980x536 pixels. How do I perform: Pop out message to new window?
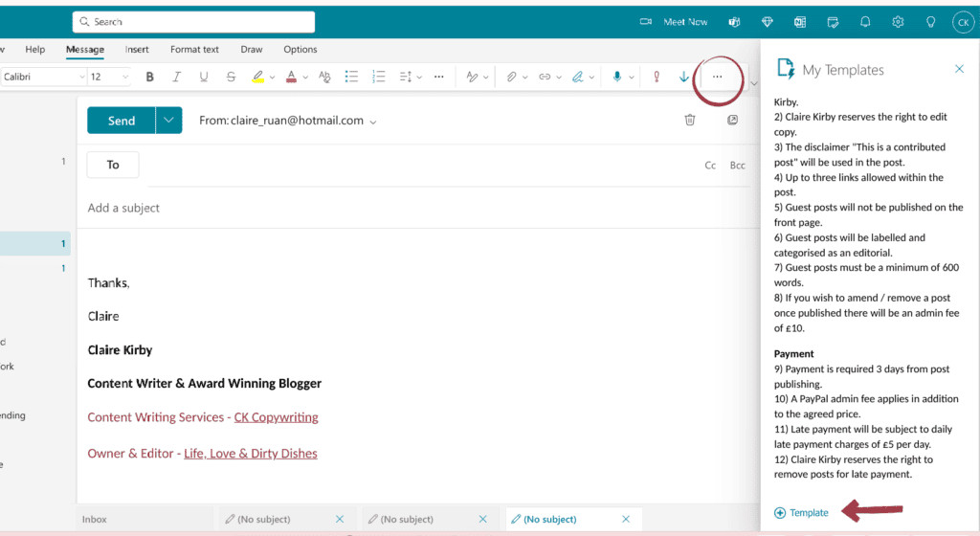pos(732,120)
